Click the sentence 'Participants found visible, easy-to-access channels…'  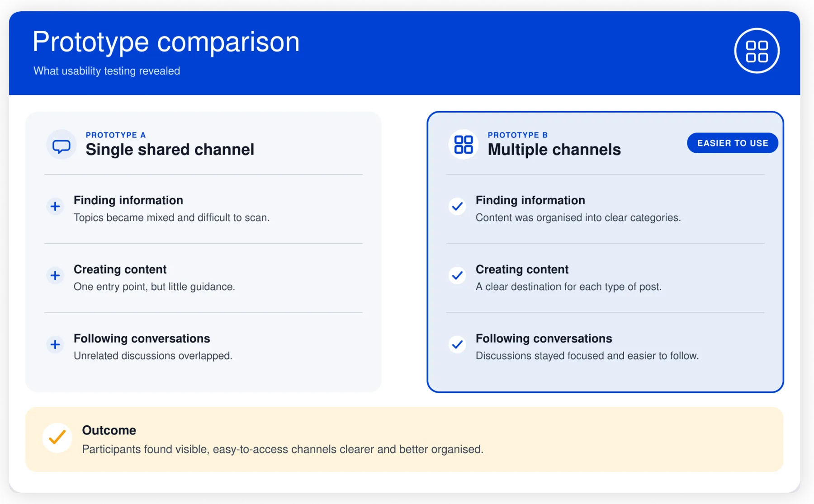(283, 449)
